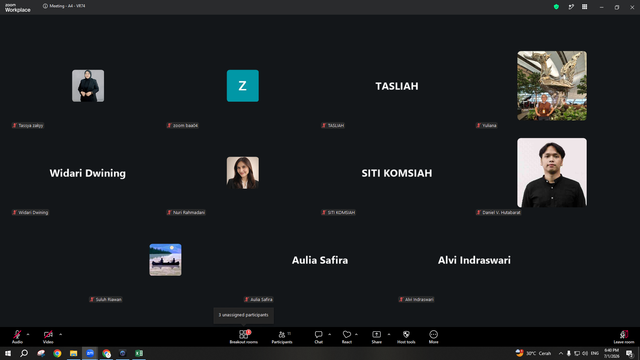Open Google Chrome from the taskbar
Image resolution: width=640 pixels, height=360 pixels.
click(57, 353)
